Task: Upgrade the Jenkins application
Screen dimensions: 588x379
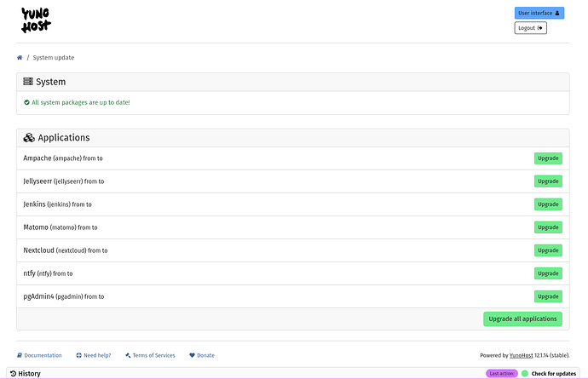Action: [x=548, y=204]
